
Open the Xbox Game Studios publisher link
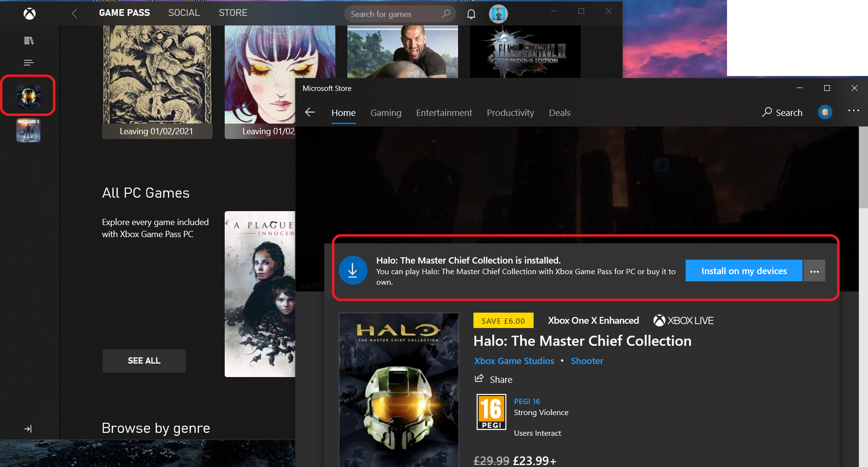tap(514, 361)
